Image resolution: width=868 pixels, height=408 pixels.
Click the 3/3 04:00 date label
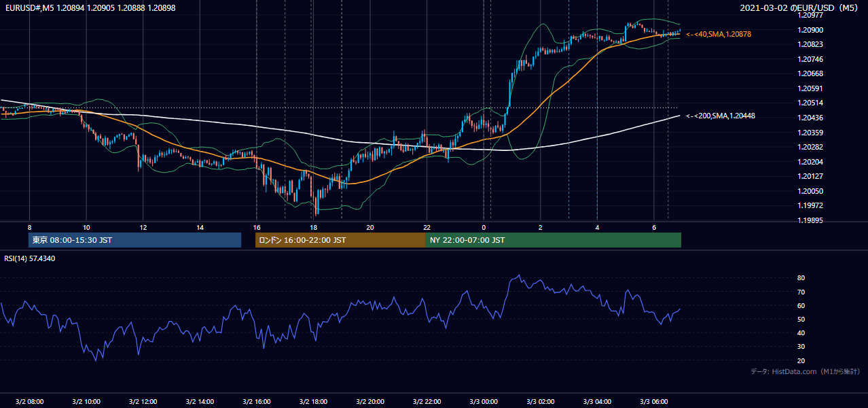point(597,401)
